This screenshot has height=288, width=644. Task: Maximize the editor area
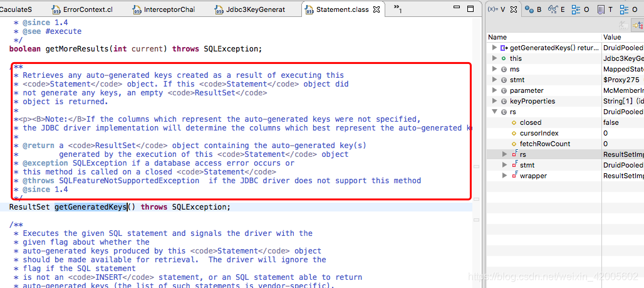(470, 8)
